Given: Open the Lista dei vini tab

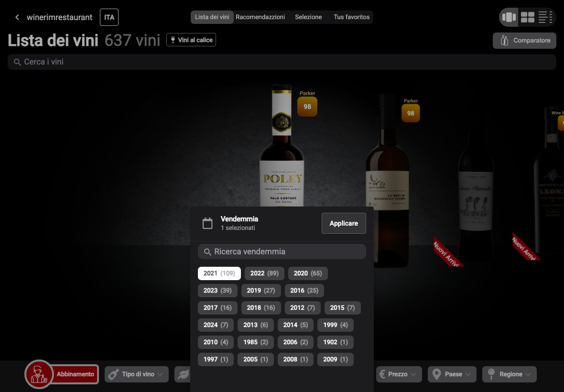Looking at the screenshot, I should coord(212,17).
